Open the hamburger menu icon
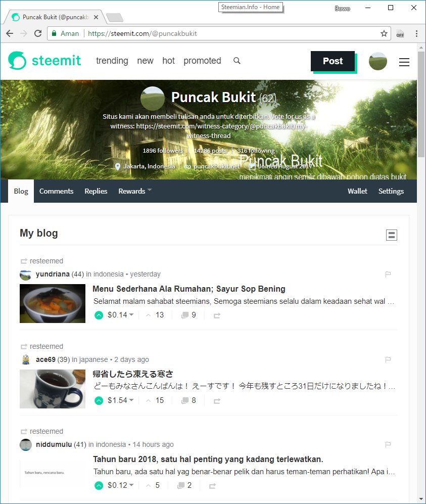This screenshot has height=504, width=426. [404, 62]
